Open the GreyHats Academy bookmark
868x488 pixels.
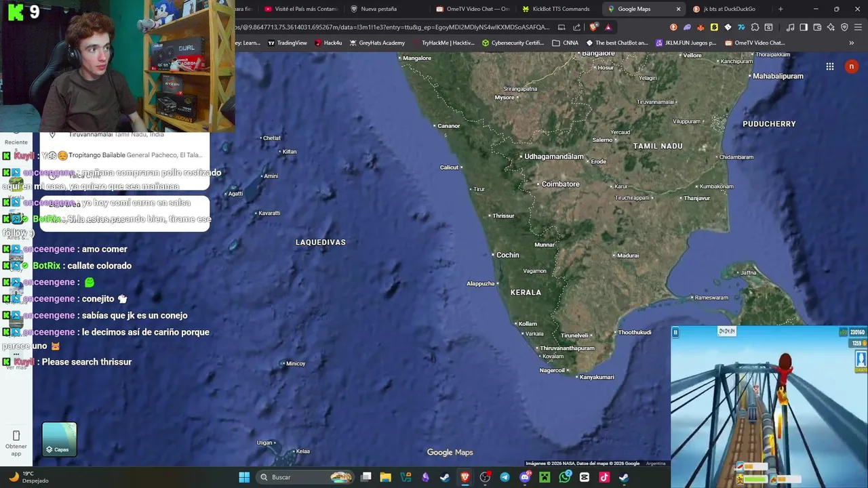tap(377, 43)
